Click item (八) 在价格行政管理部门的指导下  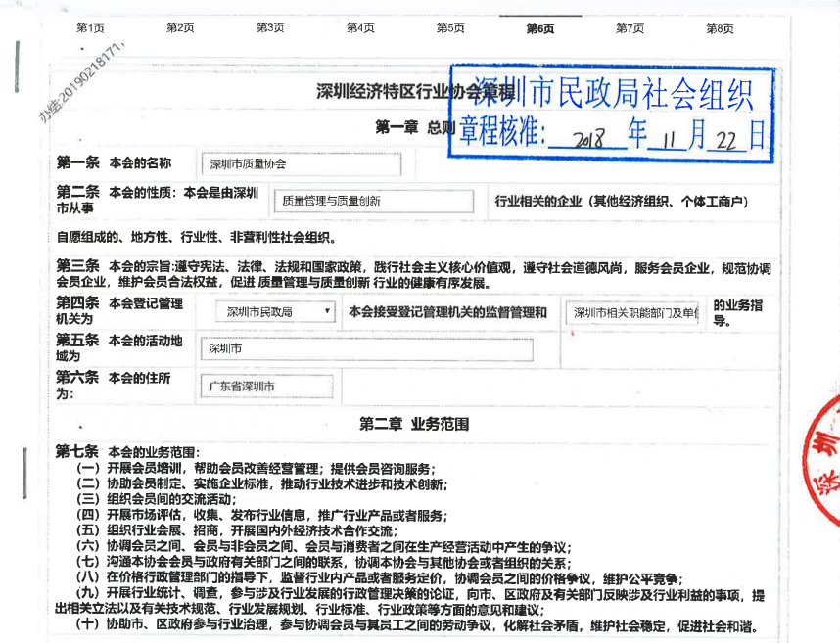point(379,578)
